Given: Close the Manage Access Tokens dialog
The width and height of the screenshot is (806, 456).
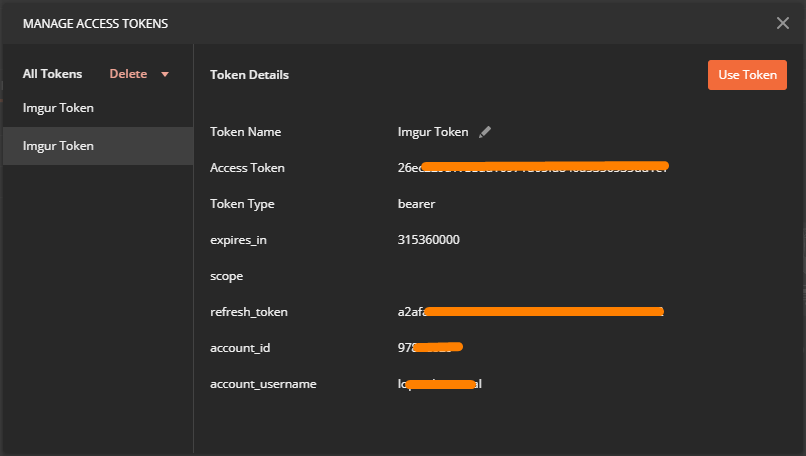Looking at the screenshot, I should 782,23.
